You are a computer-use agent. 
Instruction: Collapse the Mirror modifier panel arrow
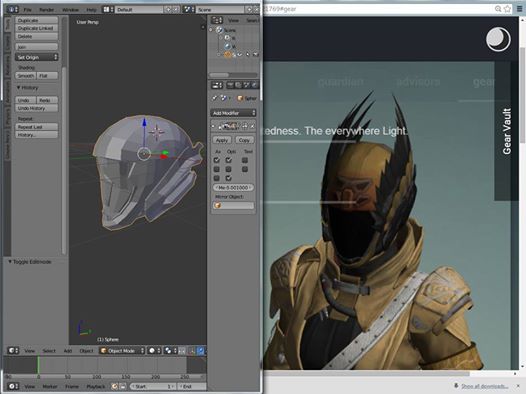[x=213, y=126]
